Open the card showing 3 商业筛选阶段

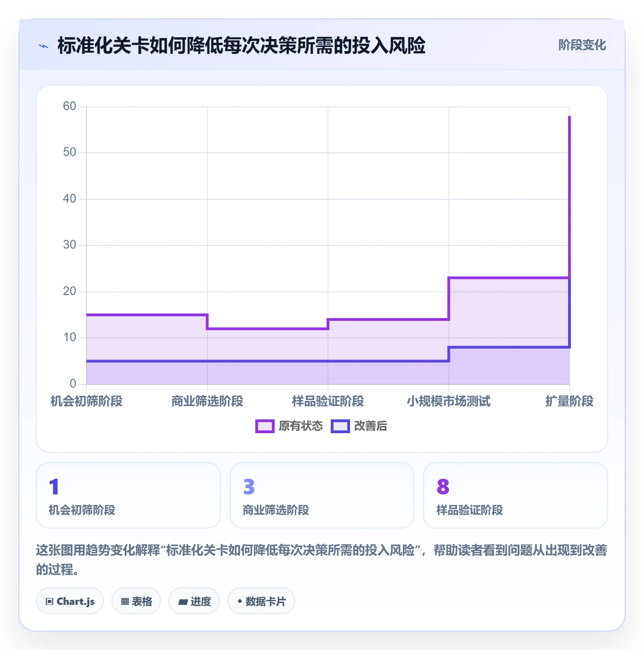coord(322,495)
